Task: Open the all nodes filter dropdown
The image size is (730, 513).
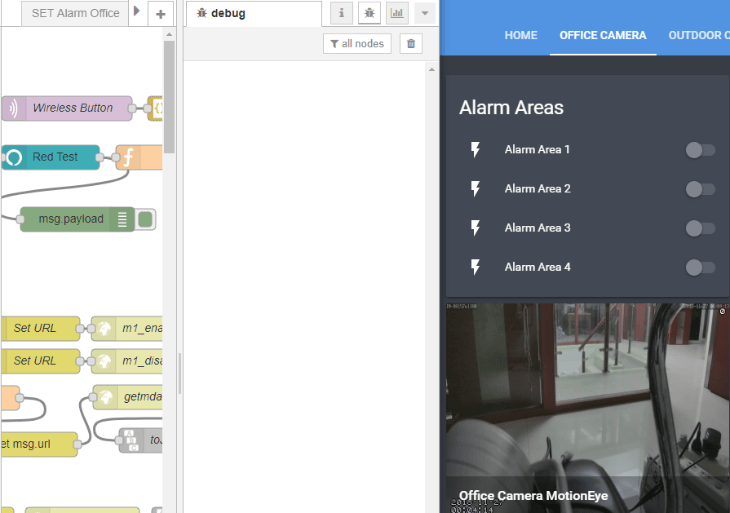Action: point(357,43)
